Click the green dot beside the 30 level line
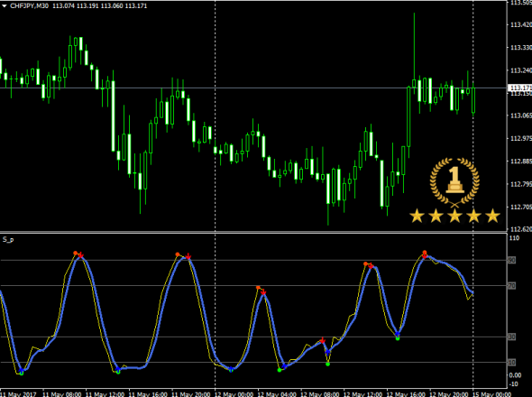Viewport: 532px width, 397px height. pyautogui.click(x=398, y=338)
